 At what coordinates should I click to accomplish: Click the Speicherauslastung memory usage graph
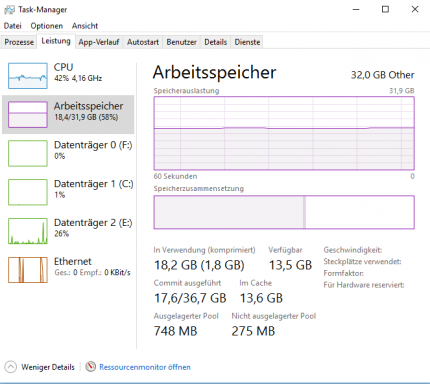tap(284, 133)
